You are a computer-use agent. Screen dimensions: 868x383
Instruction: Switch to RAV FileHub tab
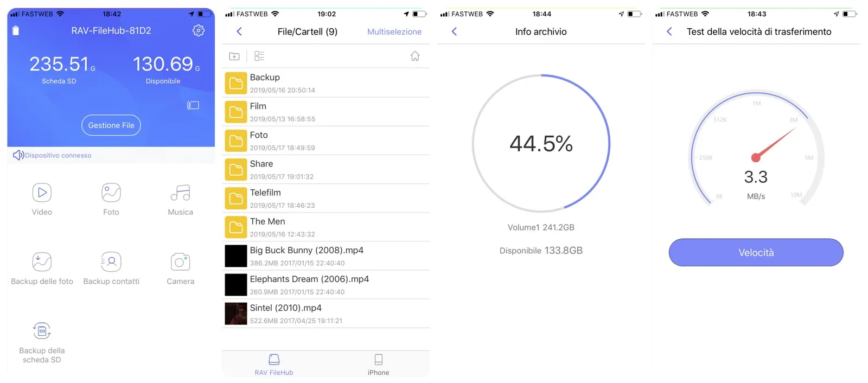coord(274,365)
